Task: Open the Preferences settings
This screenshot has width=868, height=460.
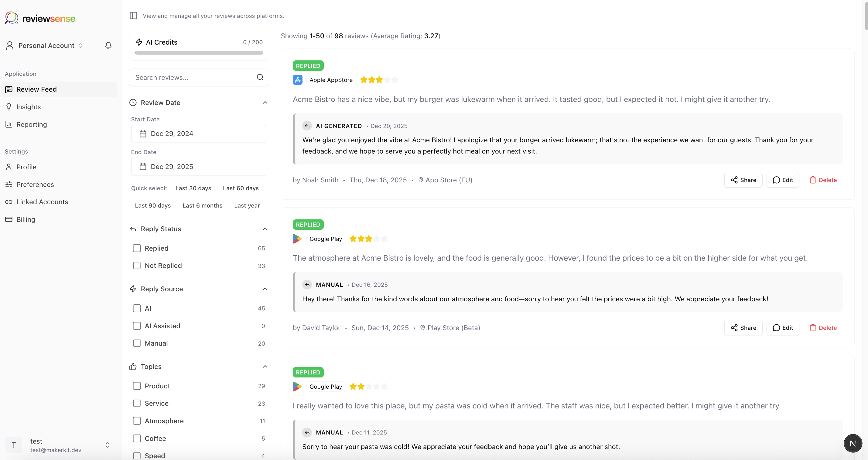Action: click(x=35, y=184)
